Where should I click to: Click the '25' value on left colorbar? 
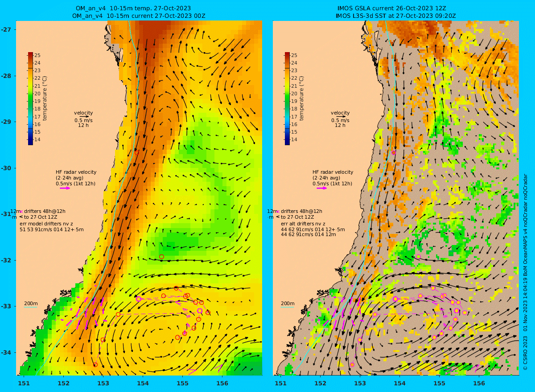(38, 55)
